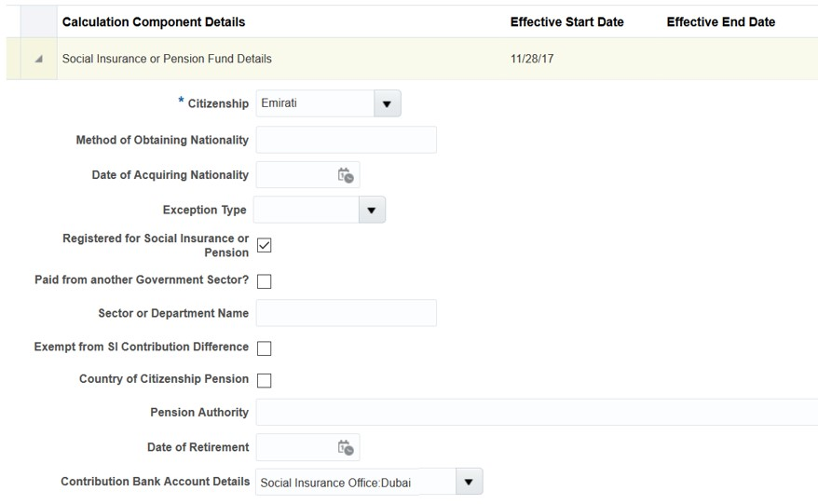
Task: Click into the Pension Authority text field
Action: [x=536, y=413]
